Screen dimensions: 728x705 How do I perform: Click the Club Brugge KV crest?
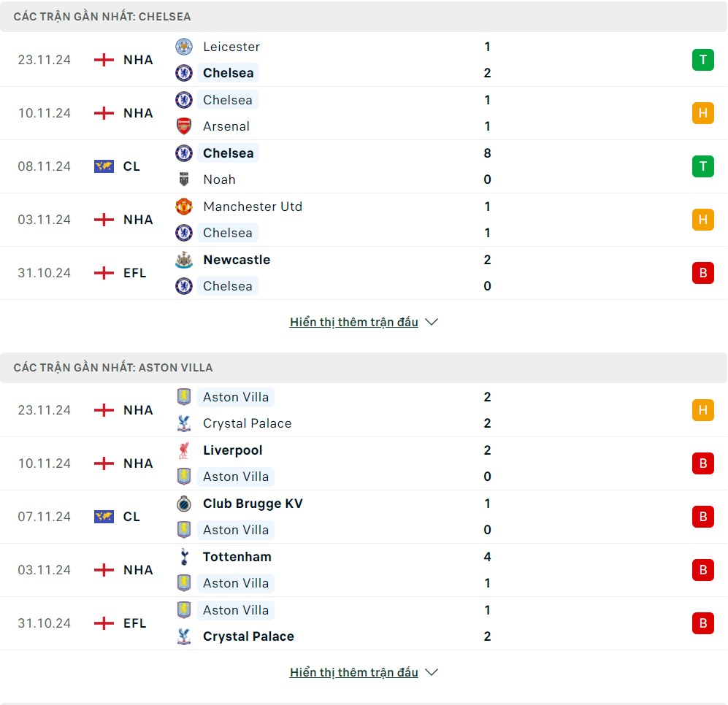(x=184, y=504)
